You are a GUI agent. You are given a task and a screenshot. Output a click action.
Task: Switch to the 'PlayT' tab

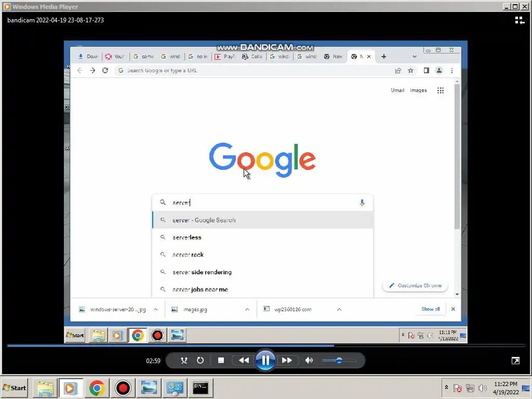(x=224, y=57)
